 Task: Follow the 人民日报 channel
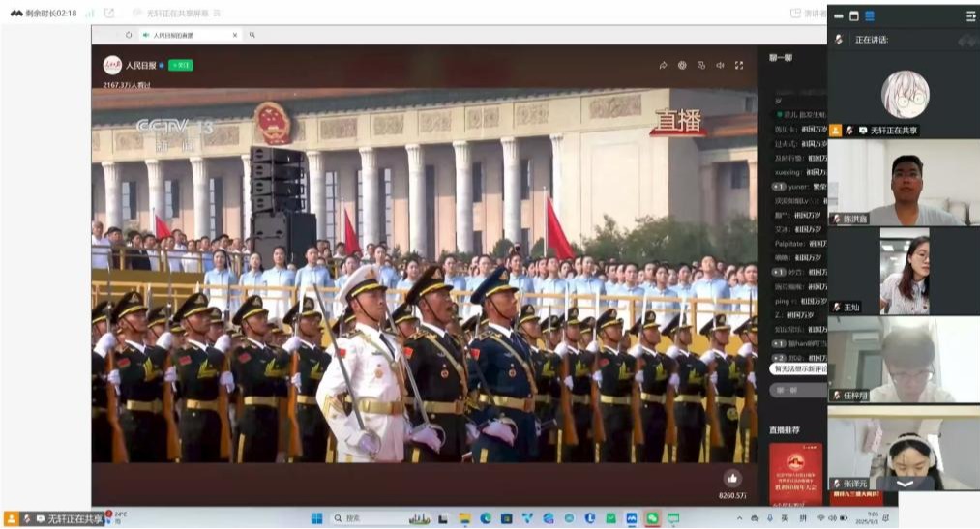[181, 65]
